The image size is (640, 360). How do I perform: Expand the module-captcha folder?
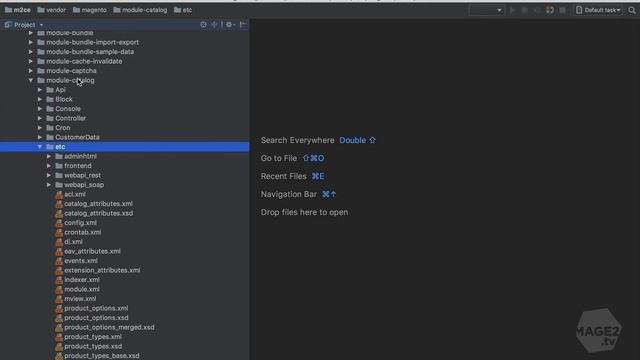[x=31, y=71]
